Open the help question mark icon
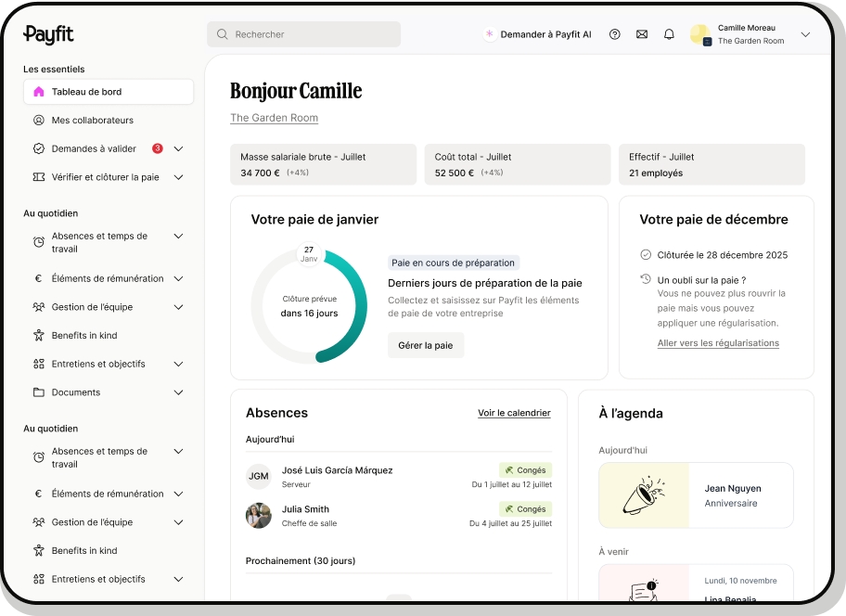The image size is (846, 616). 614,34
